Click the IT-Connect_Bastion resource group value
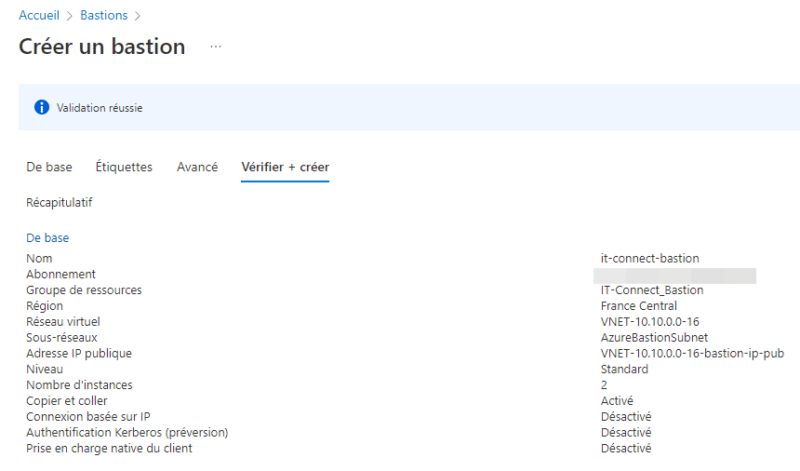This screenshot has height=471, width=800. coord(652,290)
